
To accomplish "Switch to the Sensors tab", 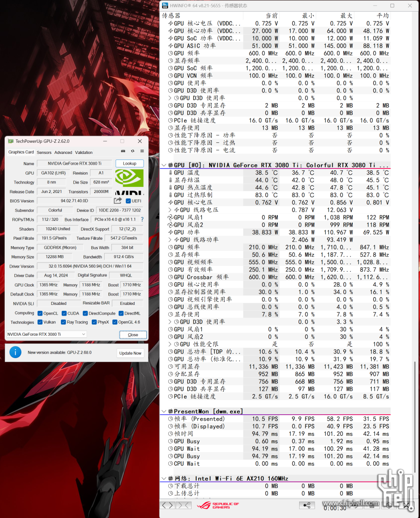I will coord(44,152).
